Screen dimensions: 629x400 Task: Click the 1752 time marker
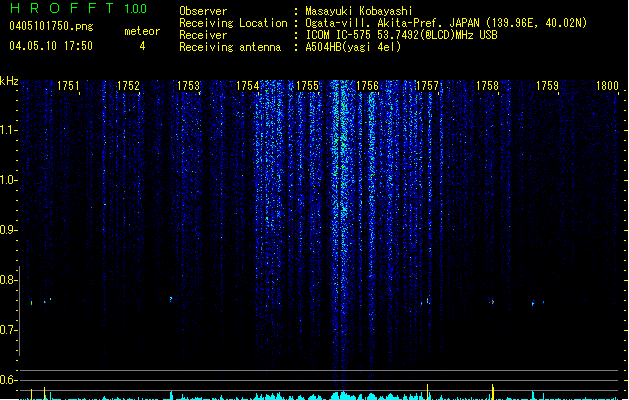(128, 86)
